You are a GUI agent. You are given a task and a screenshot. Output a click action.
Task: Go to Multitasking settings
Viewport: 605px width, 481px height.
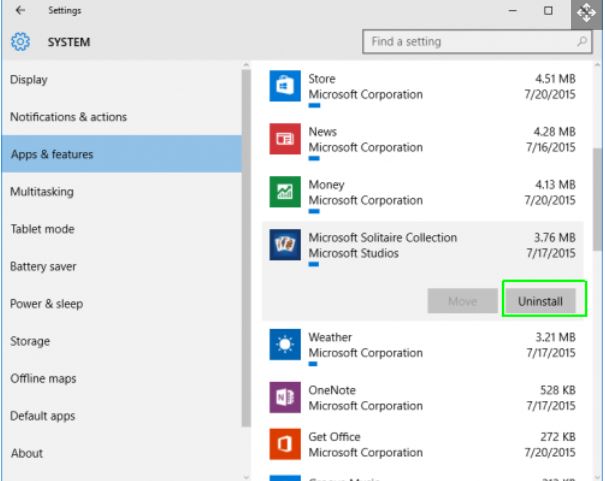point(122,191)
